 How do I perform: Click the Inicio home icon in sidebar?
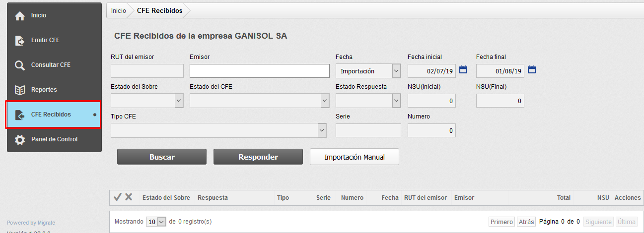click(20, 16)
